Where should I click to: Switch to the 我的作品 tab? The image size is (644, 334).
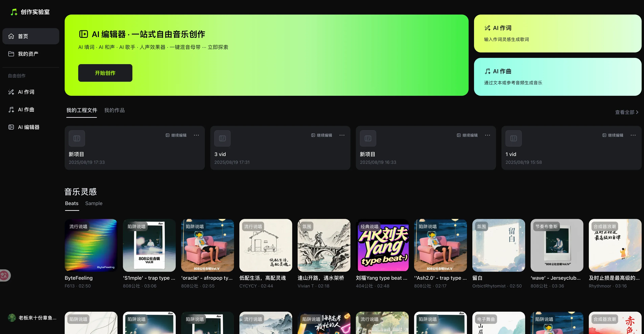tap(114, 110)
